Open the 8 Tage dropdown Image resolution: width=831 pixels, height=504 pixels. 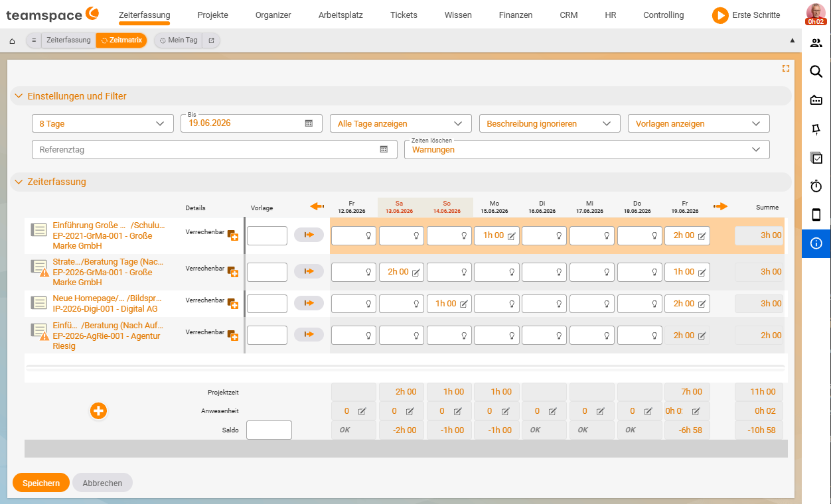pos(102,123)
